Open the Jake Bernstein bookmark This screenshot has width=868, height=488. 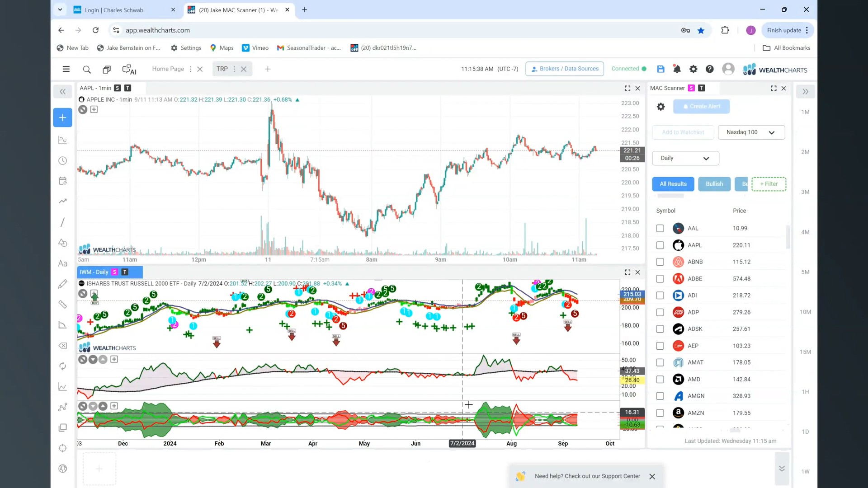(128, 48)
